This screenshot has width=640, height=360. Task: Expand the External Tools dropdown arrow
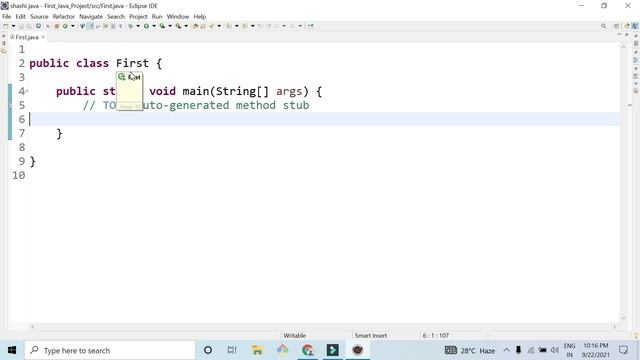[x=186, y=26]
